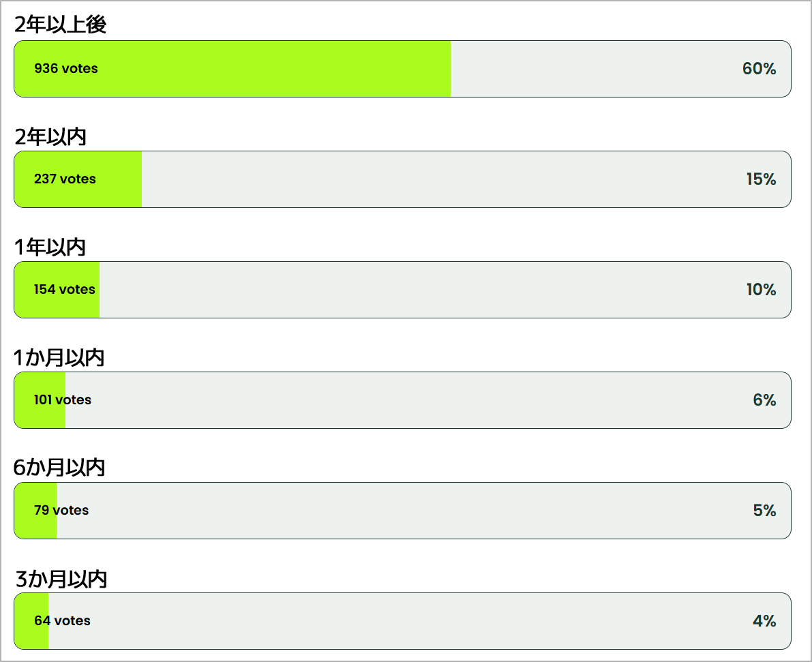Click the 6% result value
812x662 pixels.
click(x=764, y=400)
